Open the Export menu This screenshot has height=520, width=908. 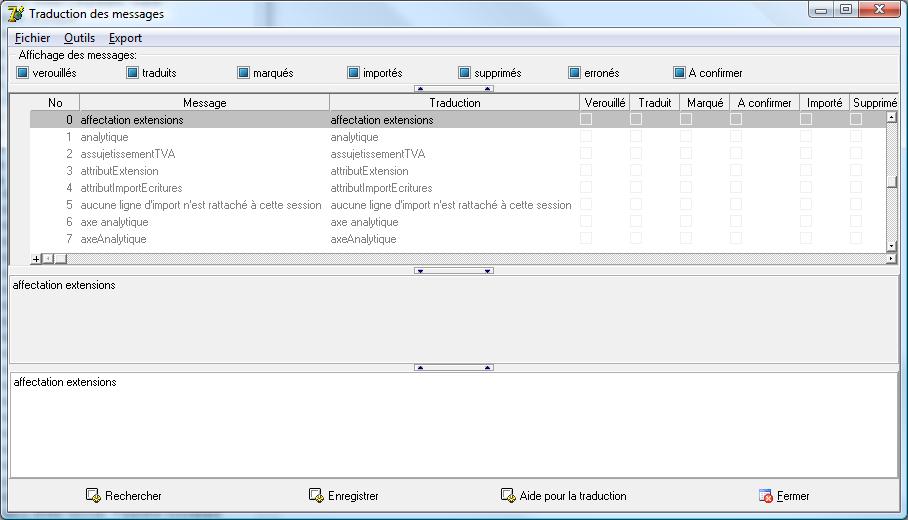(125, 38)
